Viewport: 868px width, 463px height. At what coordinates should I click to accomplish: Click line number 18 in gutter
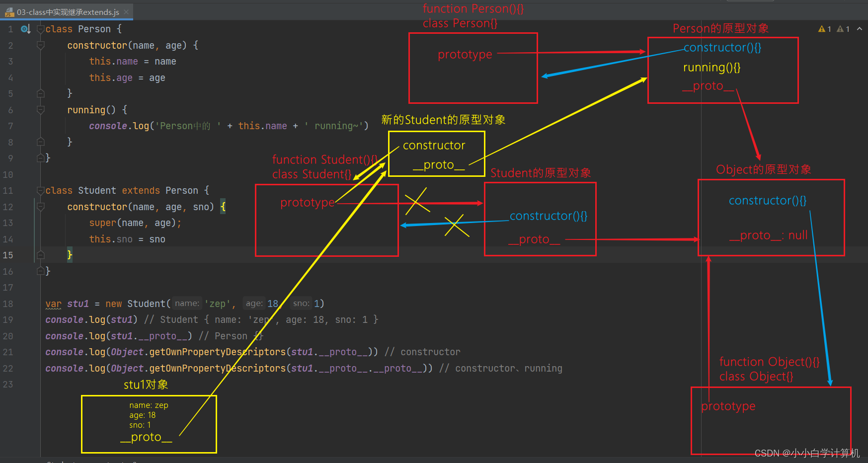pyautogui.click(x=8, y=304)
